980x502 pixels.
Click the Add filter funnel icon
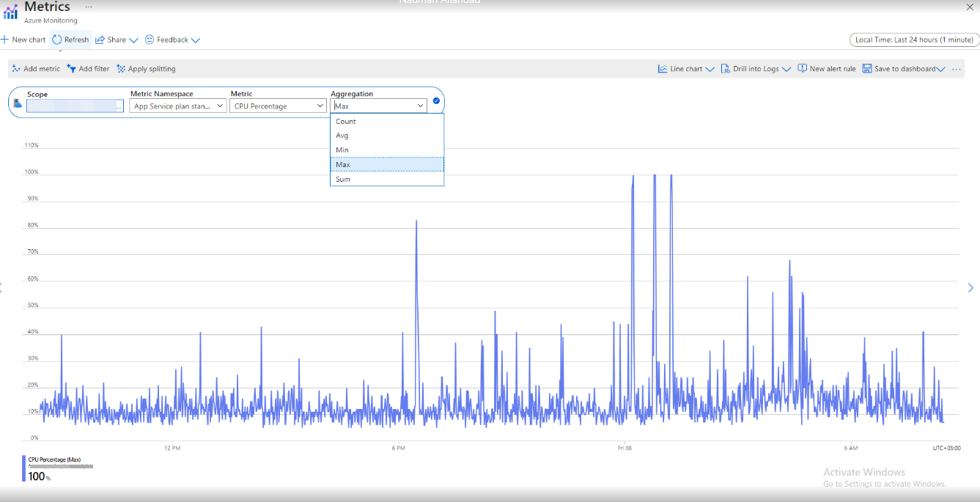[x=71, y=69]
